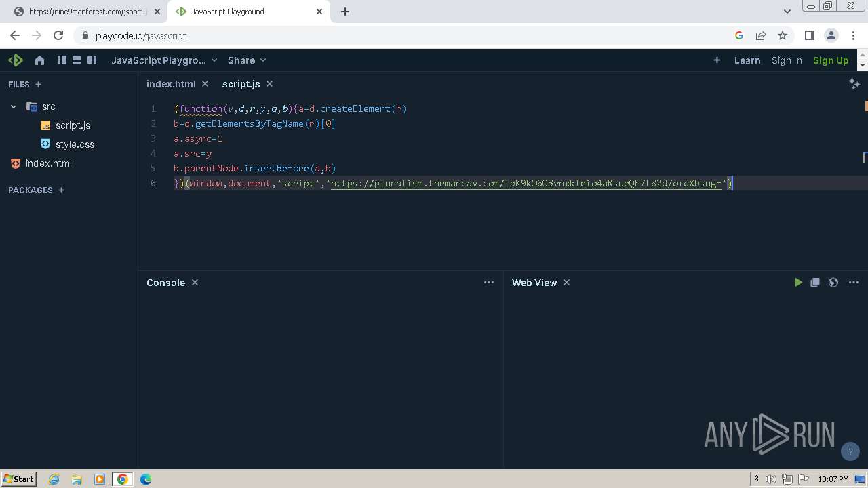
Task: Expand the Share dropdown menu
Action: point(247,60)
